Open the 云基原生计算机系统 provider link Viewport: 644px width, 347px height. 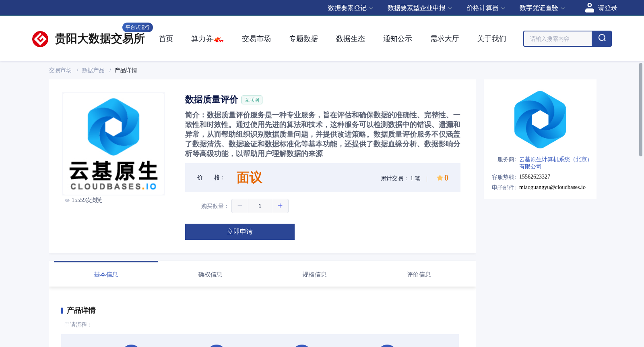[555, 163]
